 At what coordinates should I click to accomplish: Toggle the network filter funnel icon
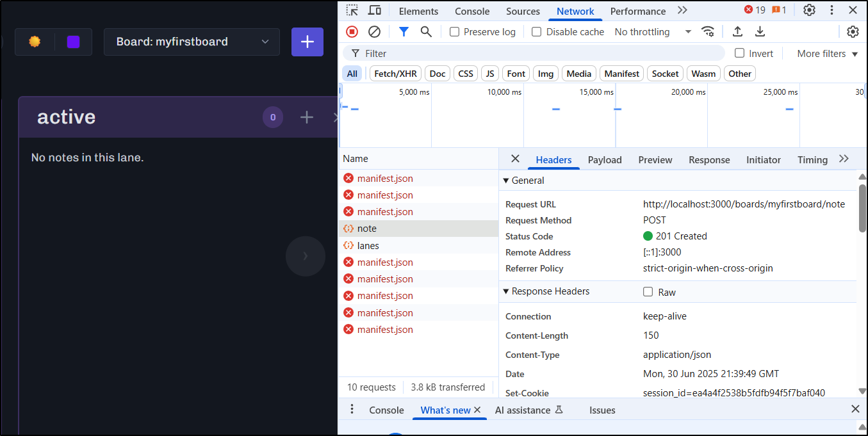pyautogui.click(x=404, y=31)
